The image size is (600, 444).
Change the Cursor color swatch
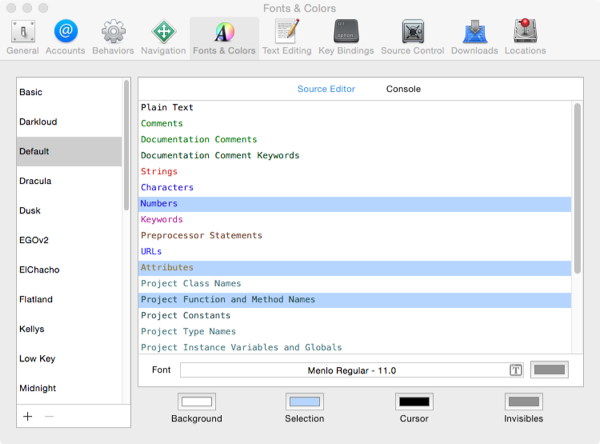coord(414,402)
